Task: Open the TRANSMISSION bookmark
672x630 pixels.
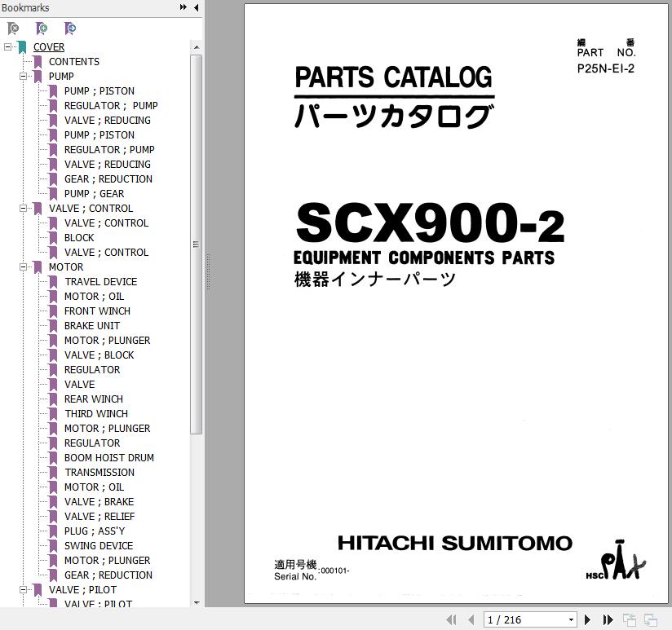Action: pos(99,473)
